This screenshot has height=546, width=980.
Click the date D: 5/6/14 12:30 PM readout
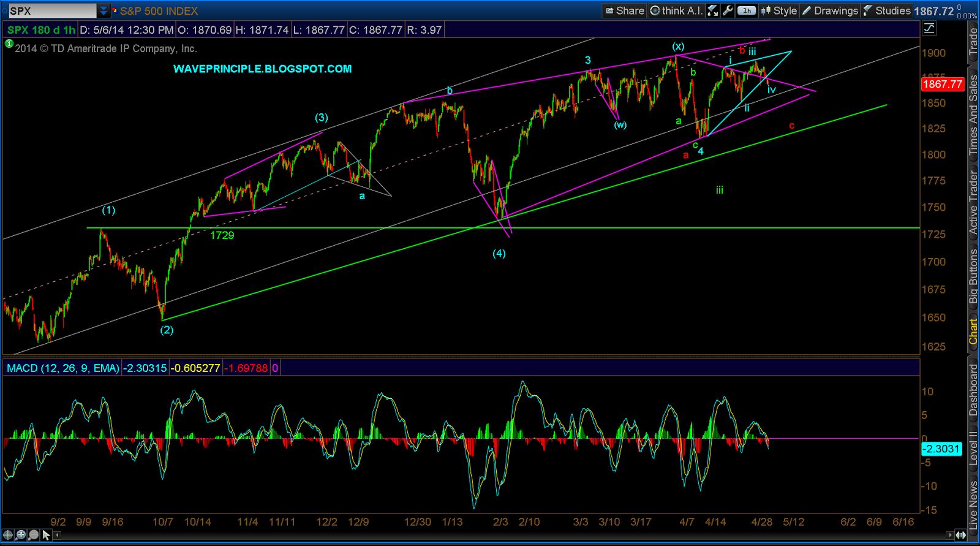127,29
